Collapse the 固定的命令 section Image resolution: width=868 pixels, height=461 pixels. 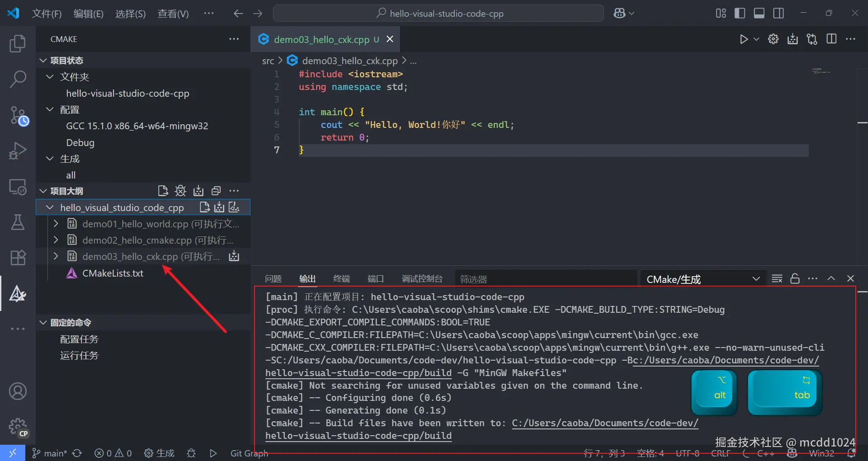click(x=43, y=323)
